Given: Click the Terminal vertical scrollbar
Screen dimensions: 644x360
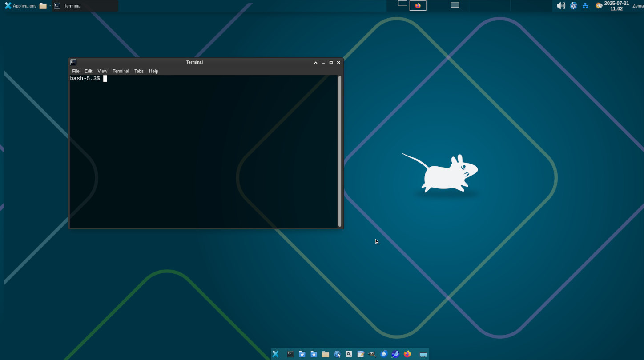Looking at the screenshot, I should point(340,151).
